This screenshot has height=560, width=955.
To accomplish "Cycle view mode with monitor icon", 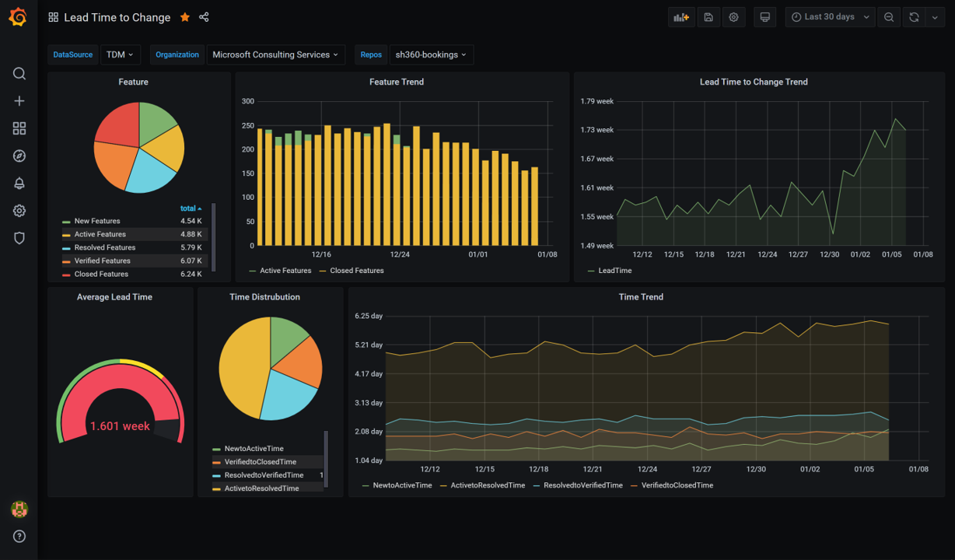I will tap(765, 17).
